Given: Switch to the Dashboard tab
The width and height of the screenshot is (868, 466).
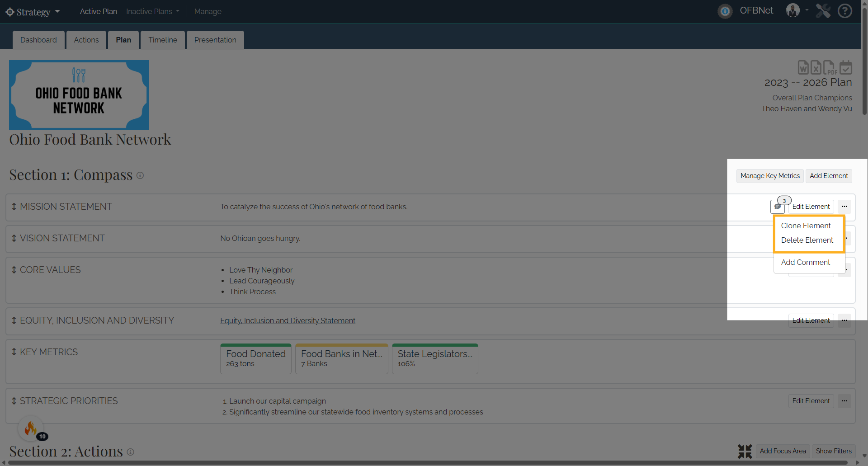Looking at the screenshot, I should tap(38, 40).
